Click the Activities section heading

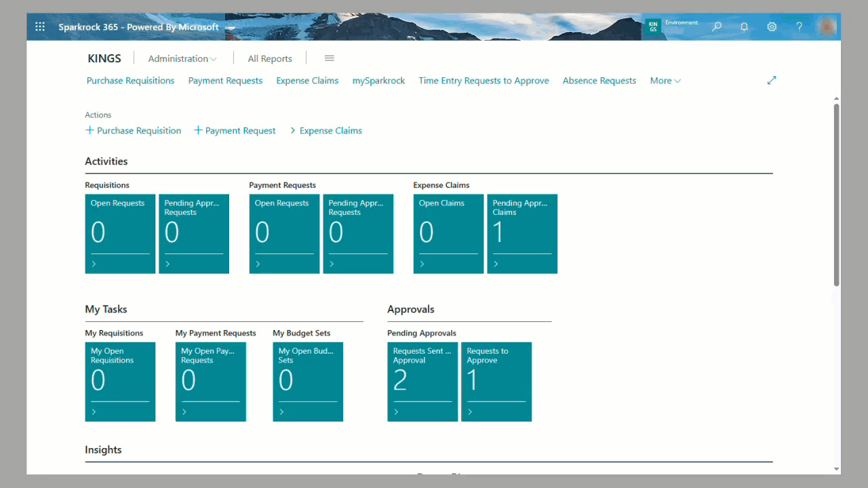pos(106,161)
